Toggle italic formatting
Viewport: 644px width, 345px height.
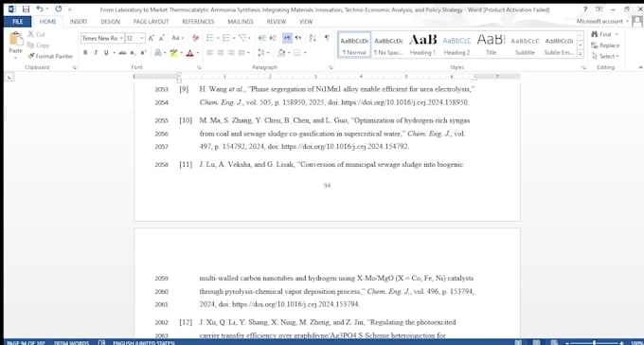tap(96, 53)
